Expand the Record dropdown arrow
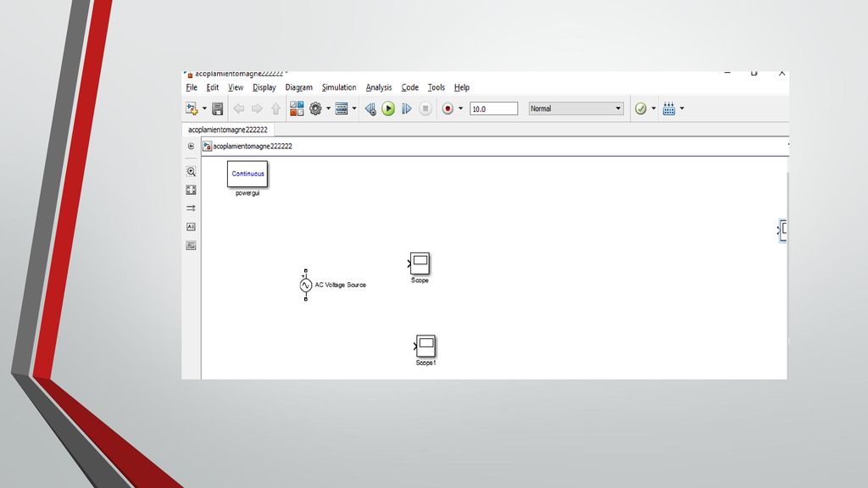Image resolution: width=868 pixels, height=488 pixels. coord(460,108)
